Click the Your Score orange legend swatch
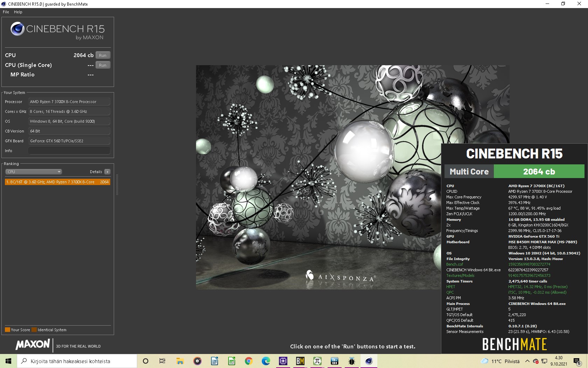588x368 pixels. point(7,330)
